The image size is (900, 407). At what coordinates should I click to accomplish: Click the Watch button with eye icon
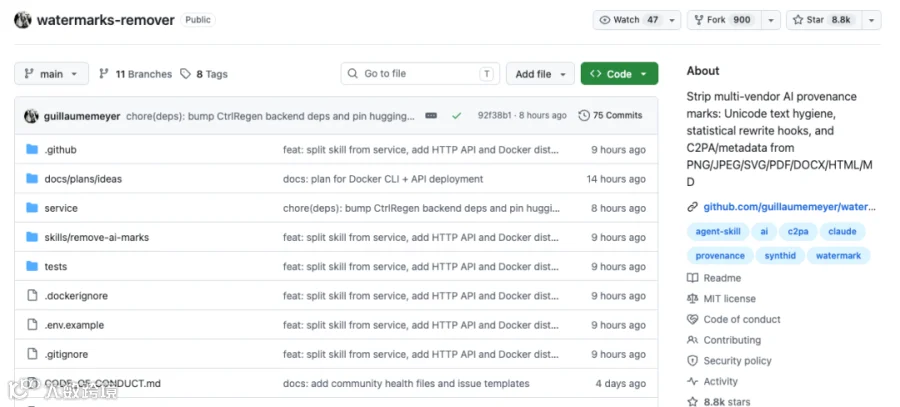628,20
